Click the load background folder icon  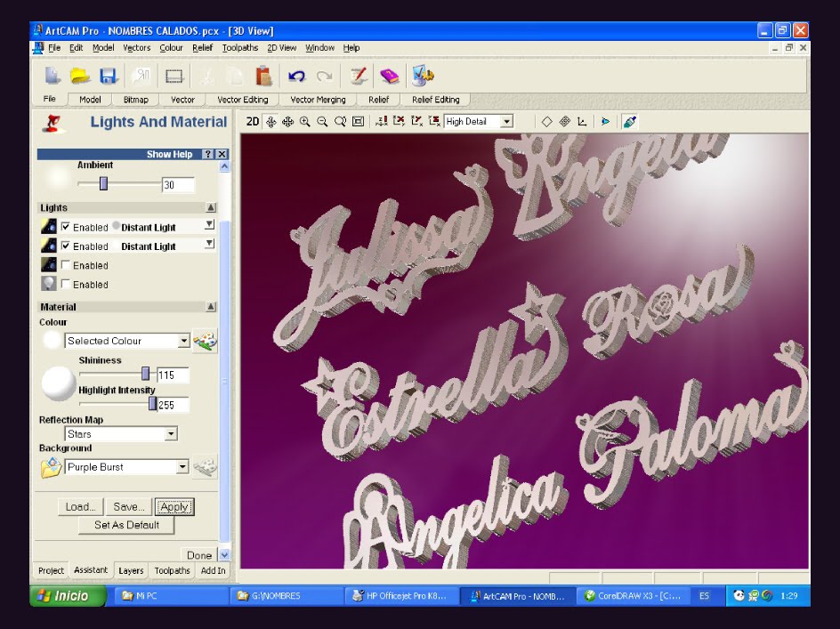[x=51, y=467]
